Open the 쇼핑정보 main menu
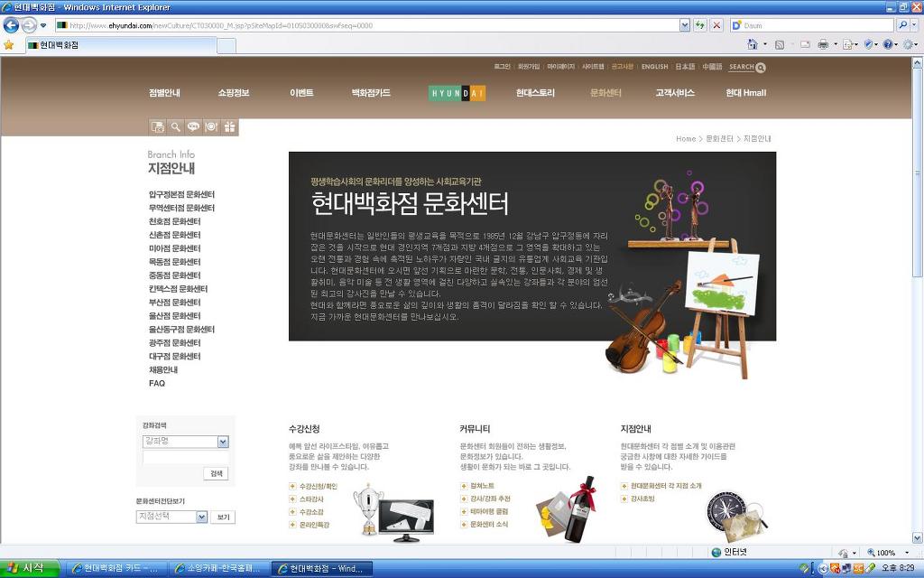Image resolution: width=924 pixels, height=578 pixels. 234,93
